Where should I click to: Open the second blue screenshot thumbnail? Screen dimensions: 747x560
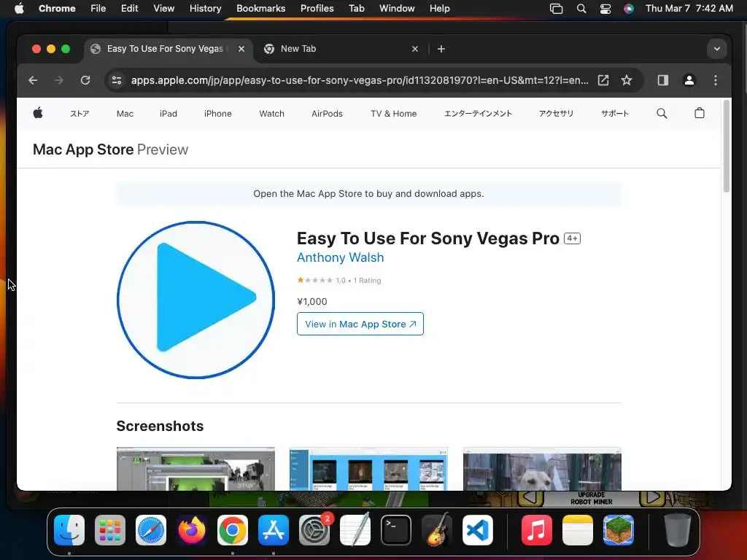coord(368,469)
